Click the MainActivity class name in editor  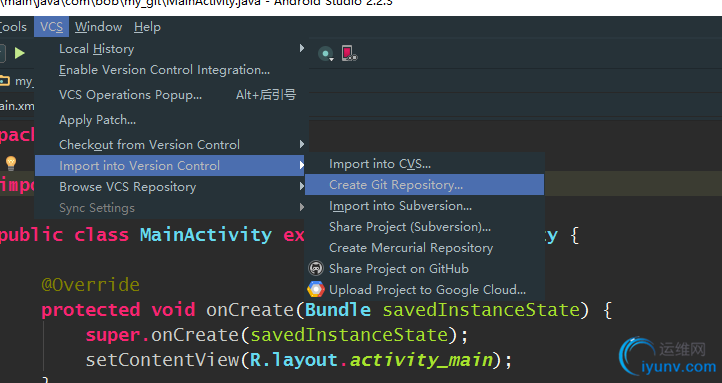206,235
